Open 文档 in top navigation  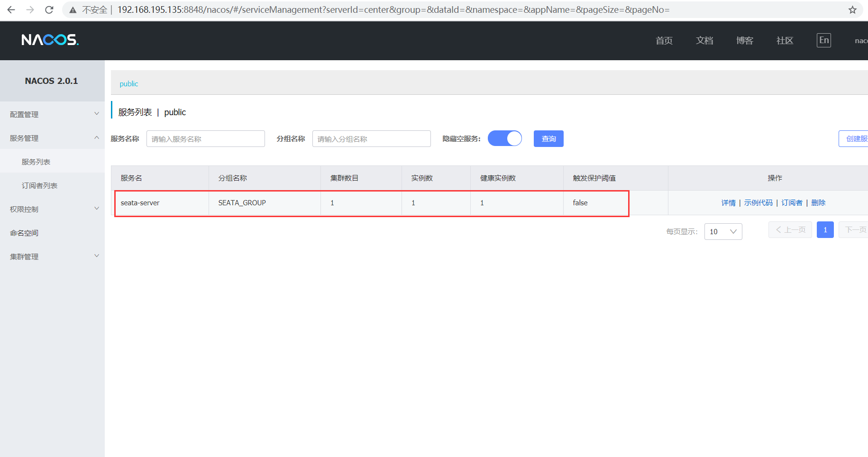pos(704,41)
